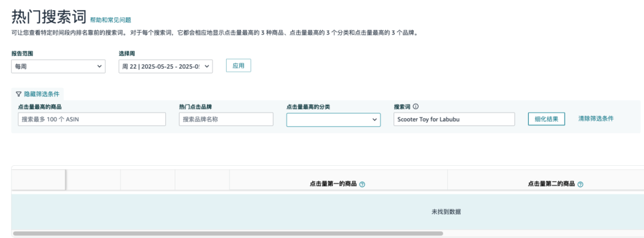Screen dimensions: 644x238
Task: Open the 选择周 week selector dropdown
Action: pos(166,67)
